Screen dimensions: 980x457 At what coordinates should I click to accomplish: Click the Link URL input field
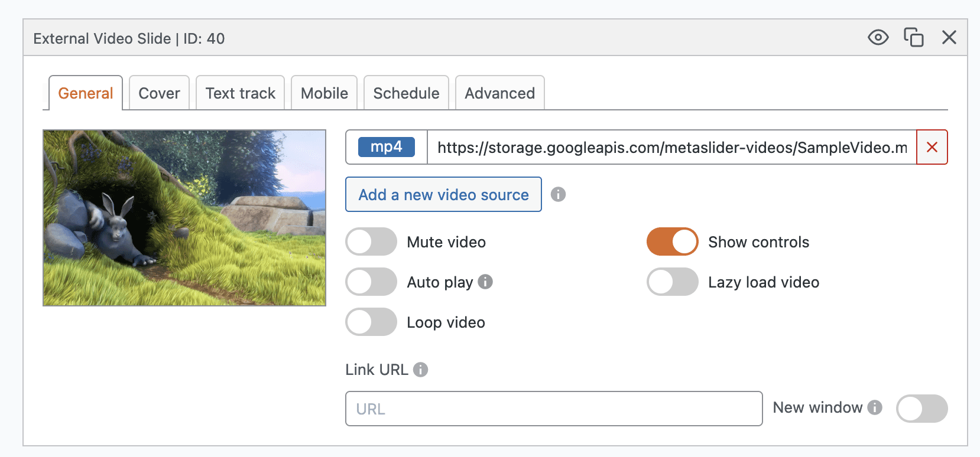[x=554, y=409]
